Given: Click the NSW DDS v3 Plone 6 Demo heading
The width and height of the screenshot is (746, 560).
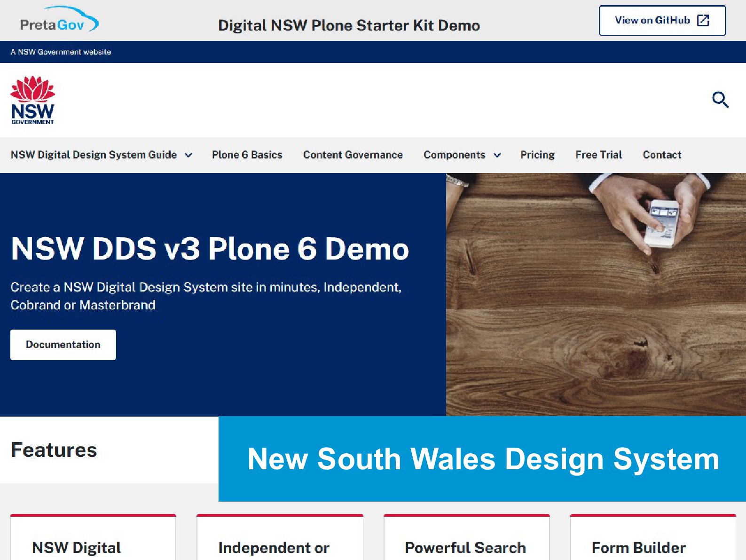Looking at the screenshot, I should 210,248.
